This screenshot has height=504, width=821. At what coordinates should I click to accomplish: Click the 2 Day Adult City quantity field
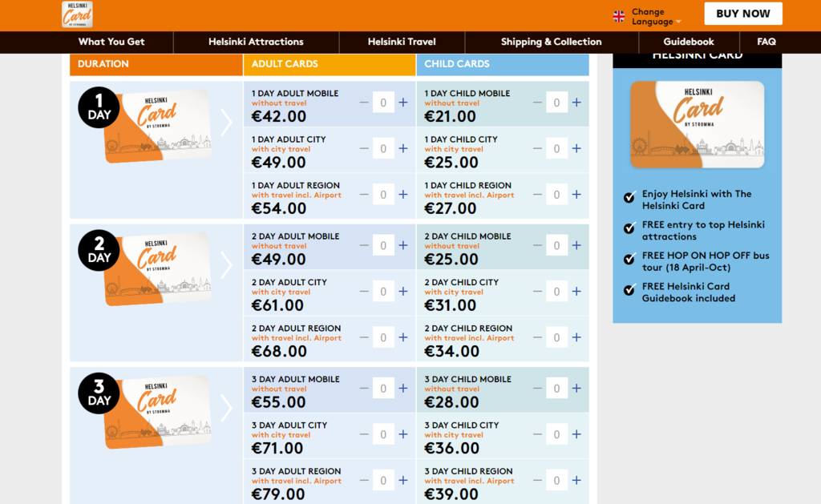pyautogui.click(x=383, y=292)
